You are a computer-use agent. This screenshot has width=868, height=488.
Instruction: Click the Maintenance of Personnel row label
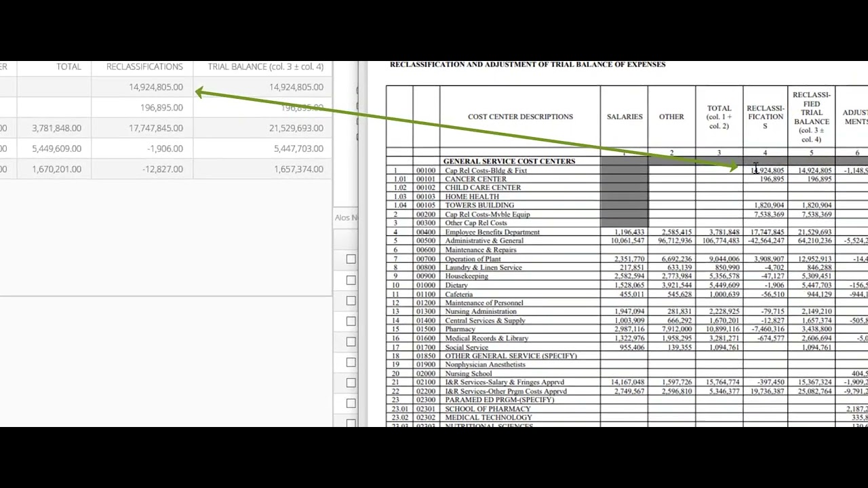(484, 303)
